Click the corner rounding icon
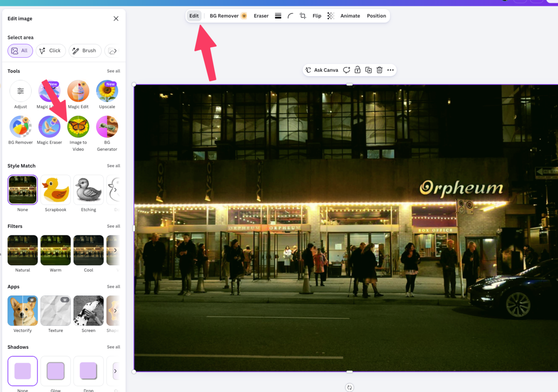 290,16
